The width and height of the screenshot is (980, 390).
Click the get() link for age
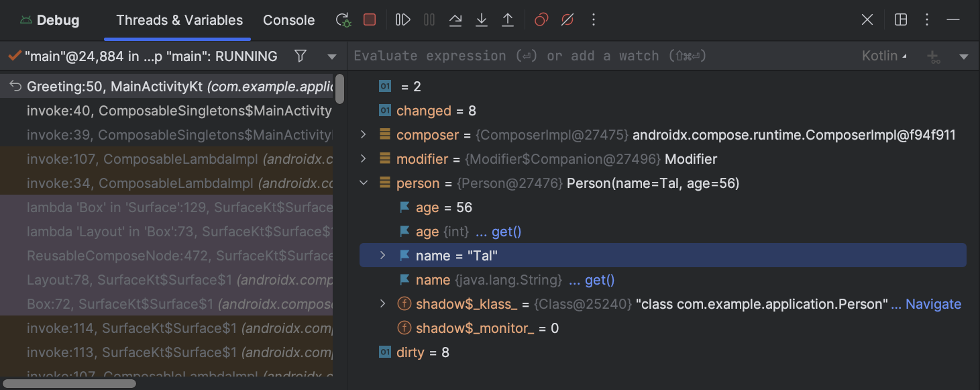[506, 232]
